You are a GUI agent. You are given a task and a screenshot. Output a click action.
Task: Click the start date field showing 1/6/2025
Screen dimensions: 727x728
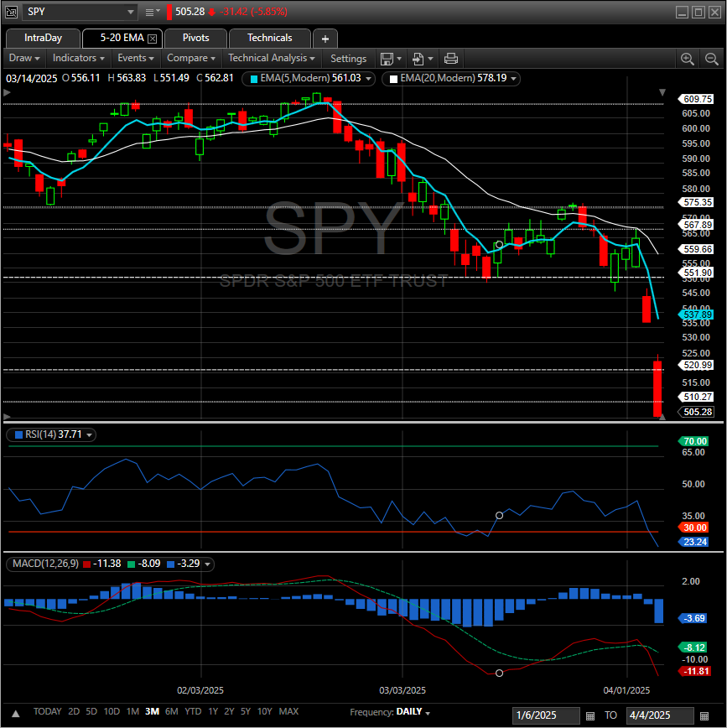click(x=545, y=715)
